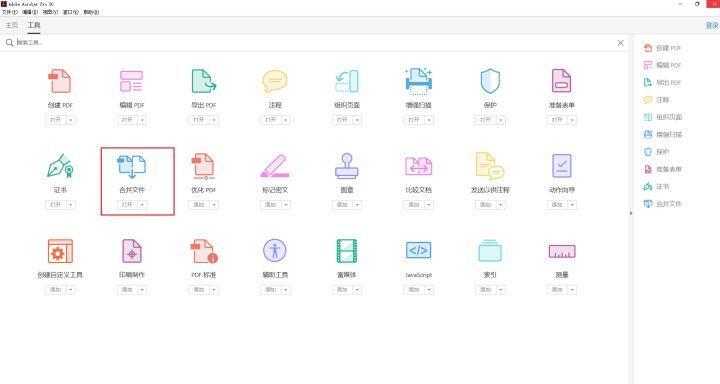The height and width of the screenshot is (384, 720).
Task: Expand the dropdown arrow under 测量
Action: coord(572,290)
